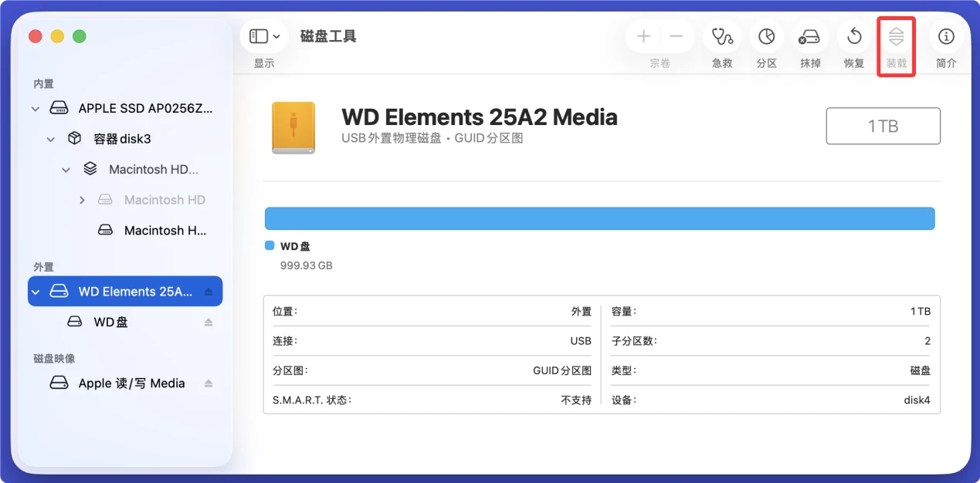The image size is (980, 483).
Task: Click the 子分区数 value 2
Action: [x=927, y=340]
